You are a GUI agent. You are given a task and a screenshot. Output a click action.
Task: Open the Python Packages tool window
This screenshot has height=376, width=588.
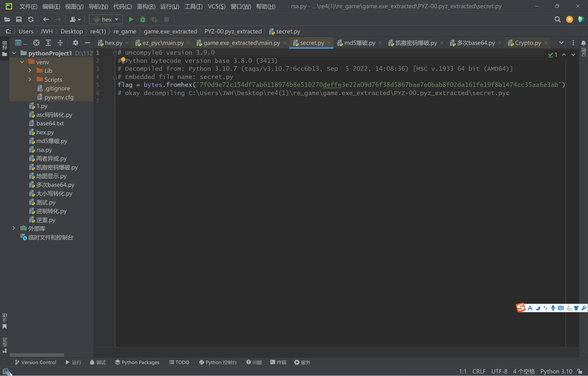click(137, 362)
